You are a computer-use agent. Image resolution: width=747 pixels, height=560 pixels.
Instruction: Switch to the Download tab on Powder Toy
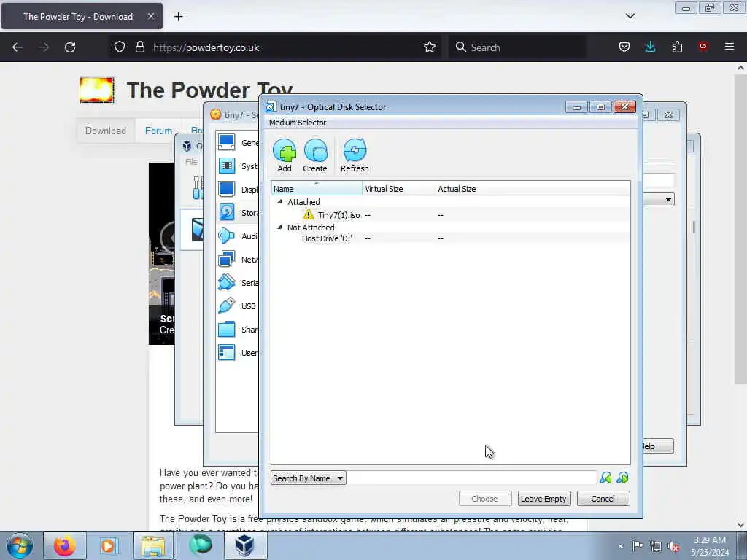[106, 131]
